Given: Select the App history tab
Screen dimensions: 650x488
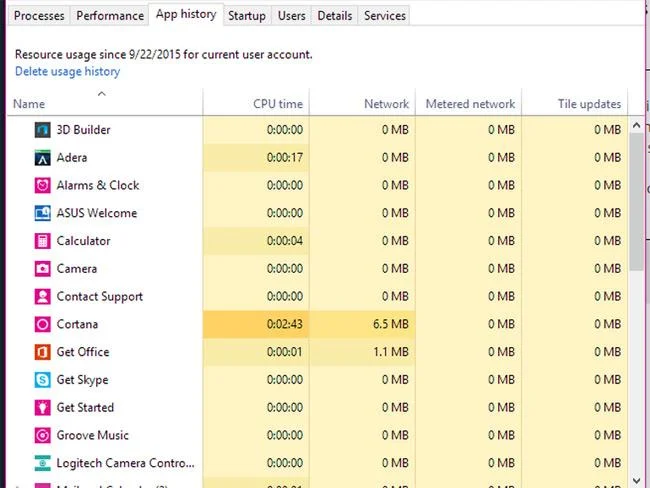Looking at the screenshot, I should pos(186,15).
